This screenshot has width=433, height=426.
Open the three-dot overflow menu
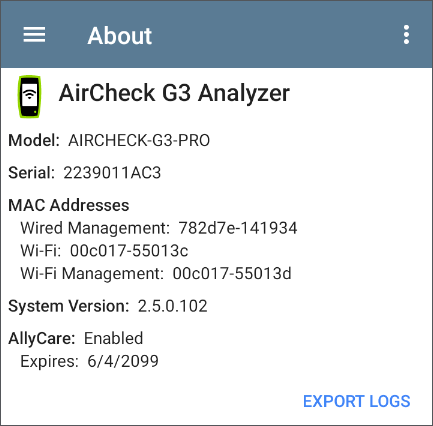[406, 35]
